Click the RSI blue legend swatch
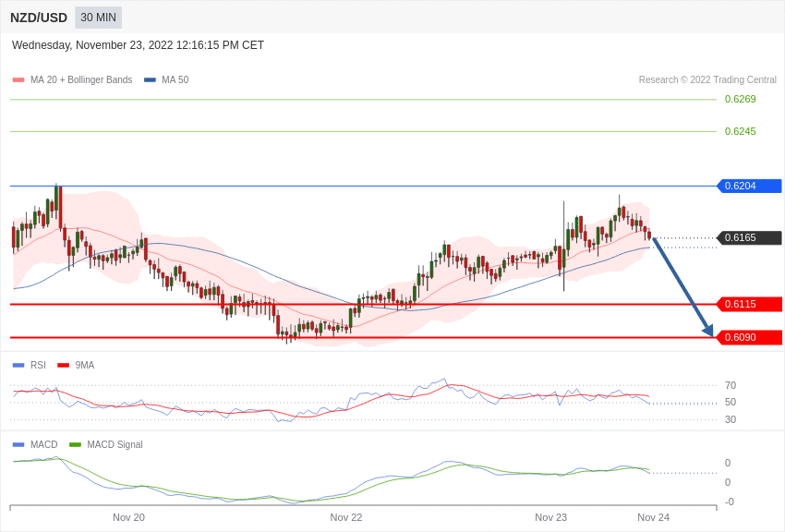Screen dimensions: 785x532 18,366
